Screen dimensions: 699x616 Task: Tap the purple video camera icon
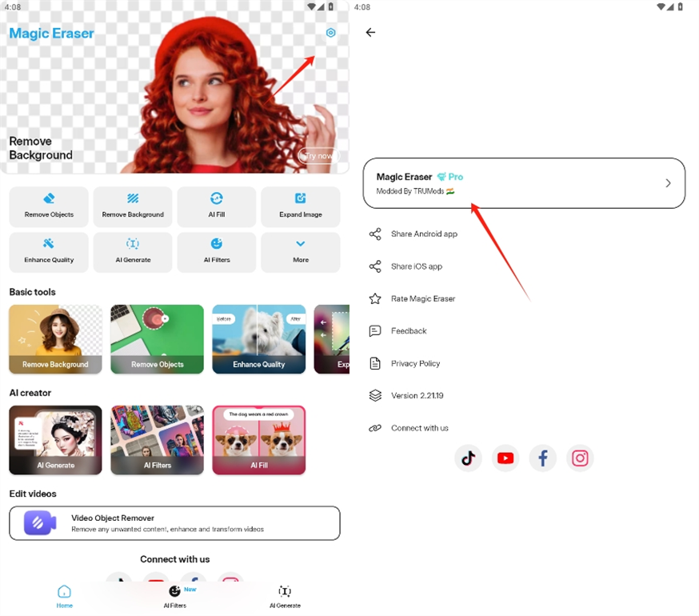(40, 522)
